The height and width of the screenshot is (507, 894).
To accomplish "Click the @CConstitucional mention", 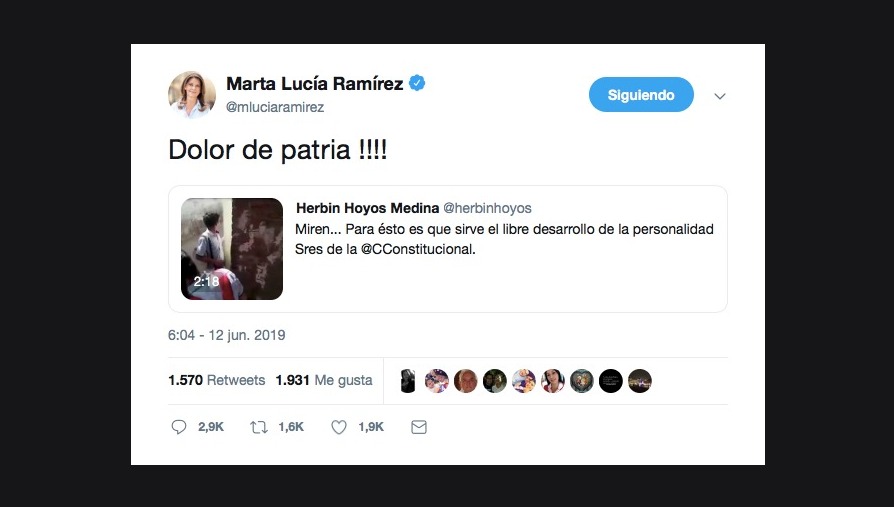I will 418,249.
